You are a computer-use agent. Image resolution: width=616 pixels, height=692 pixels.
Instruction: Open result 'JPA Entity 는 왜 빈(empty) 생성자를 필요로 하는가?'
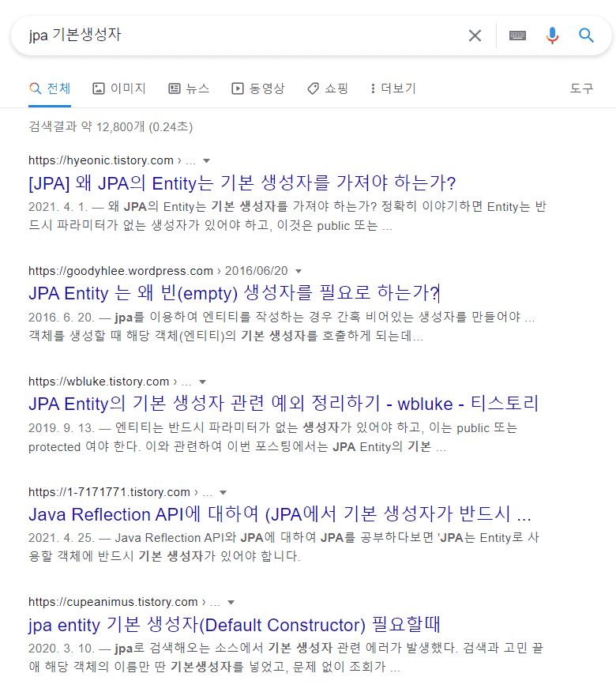pyautogui.click(x=235, y=293)
